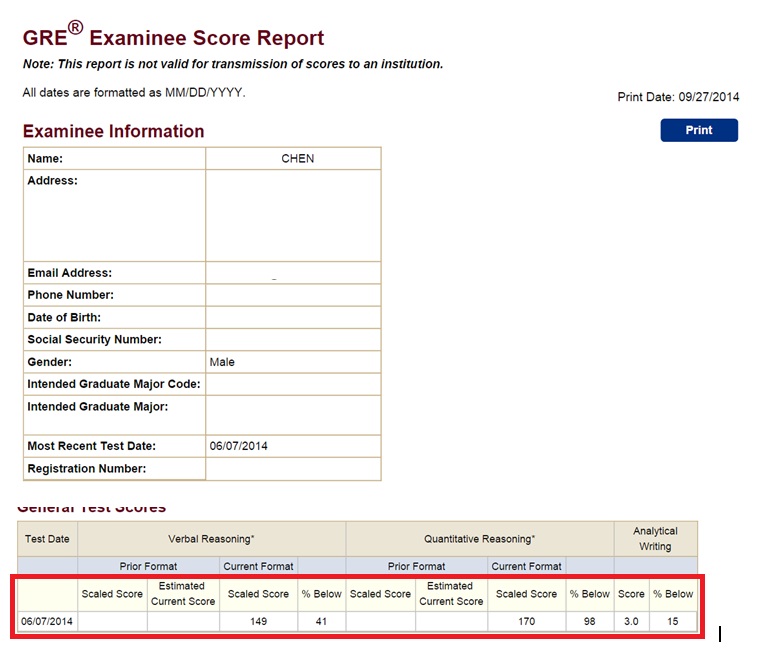Image resolution: width=760 pixels, height=649 pixels.
Task: Click the Most Recent Test Date: label
Action: (x=92, y=446)
